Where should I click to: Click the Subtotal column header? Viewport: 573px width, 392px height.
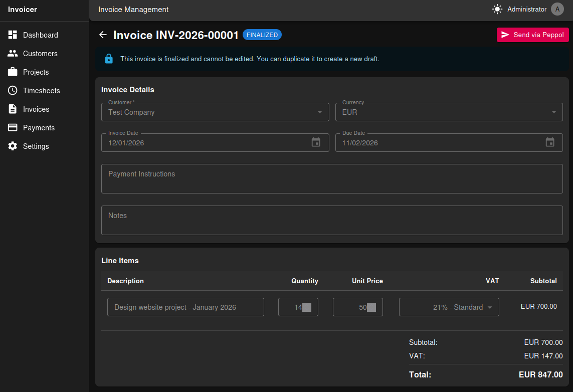[x=543, y=281]
